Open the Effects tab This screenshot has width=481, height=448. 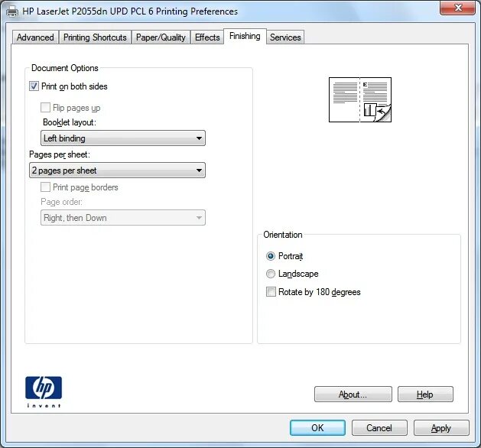tap(207, 37)
